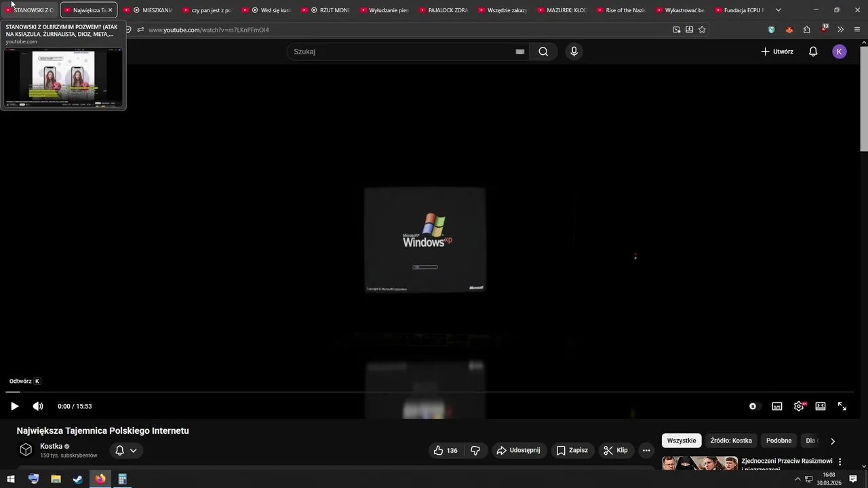The width and height of the screenshot is (868, 488).
Task: Open the orange fox extension icon
Action: [789, 30]
